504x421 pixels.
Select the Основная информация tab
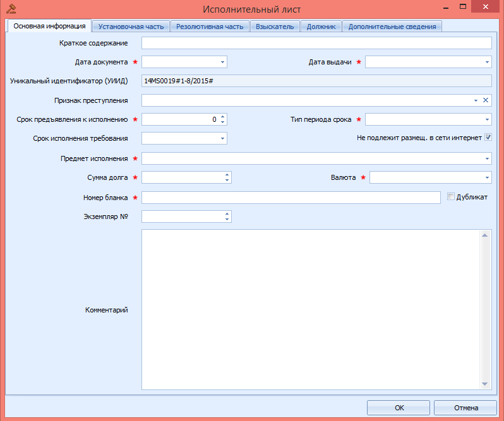49,26
